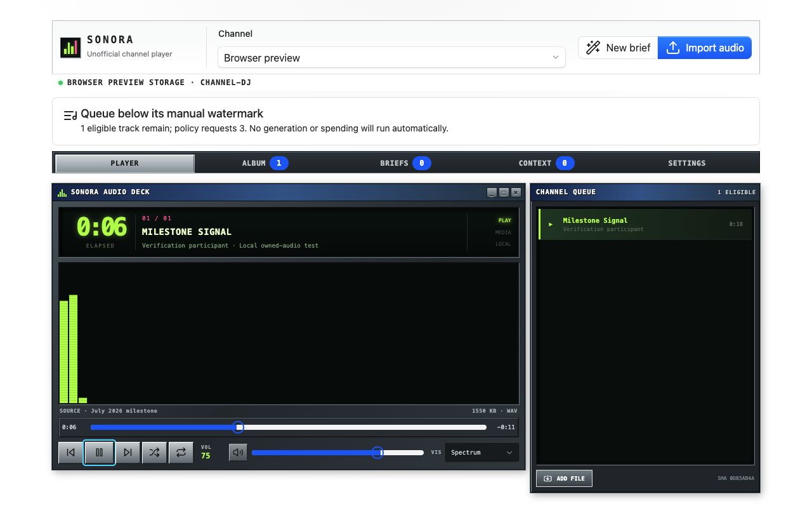
Task: Maximize the Sonora Audio Deck window
Action: pyautogui.click(x=504, y=192)
